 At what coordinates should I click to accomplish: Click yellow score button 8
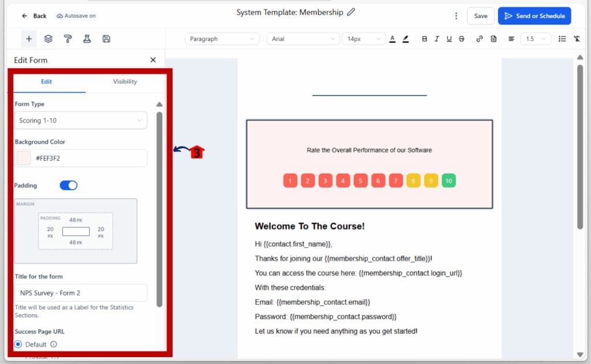(x=413, y=181)
